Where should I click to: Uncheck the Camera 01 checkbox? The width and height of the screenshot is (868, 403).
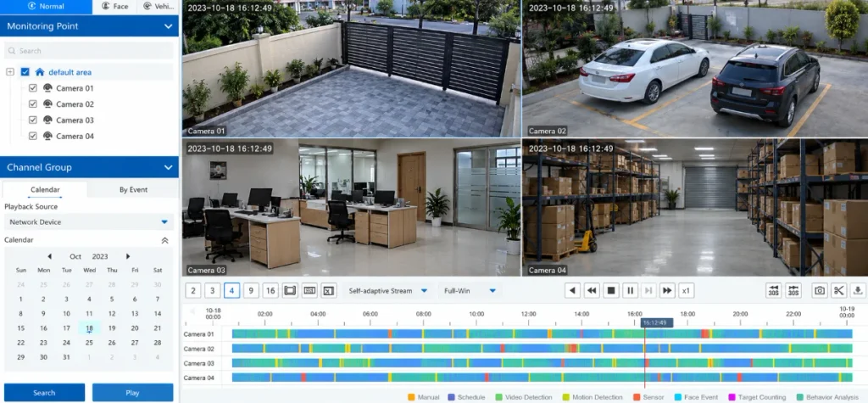tap(33, 88)
